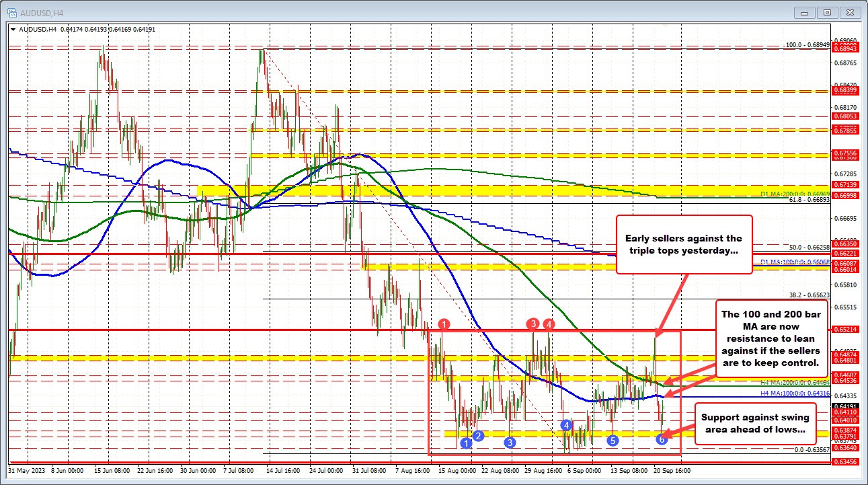Select the yellow highlighted band at 0.67139
Screen dimensions: 868x485
point(471,190)
